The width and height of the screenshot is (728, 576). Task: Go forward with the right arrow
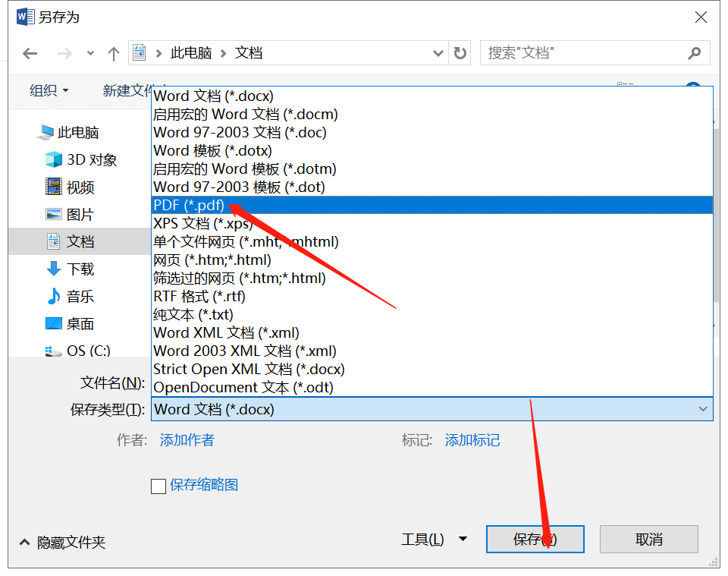coord(64,53)
